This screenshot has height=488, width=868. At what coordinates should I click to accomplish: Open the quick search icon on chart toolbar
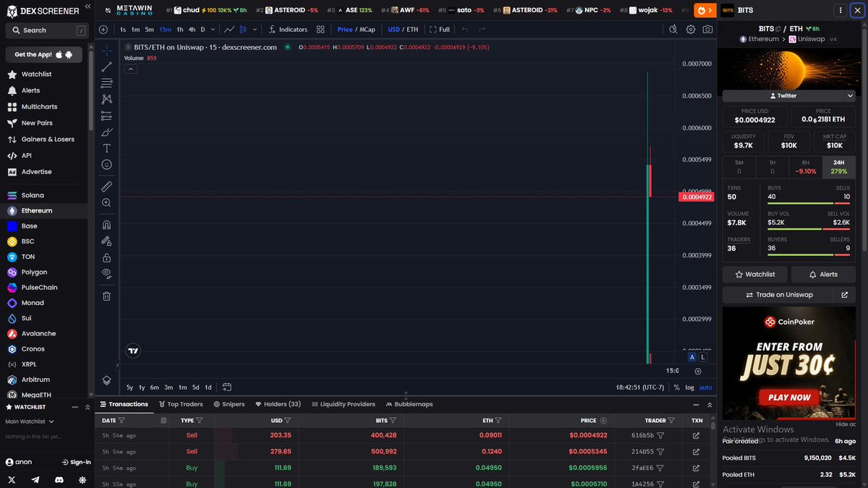tap(673, 30)
